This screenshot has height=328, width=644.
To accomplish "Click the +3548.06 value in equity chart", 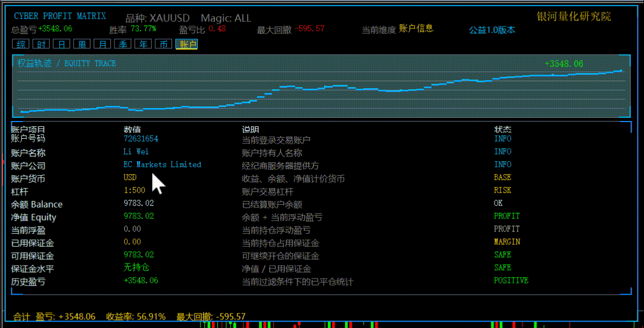I will click(x=564, y=63).
